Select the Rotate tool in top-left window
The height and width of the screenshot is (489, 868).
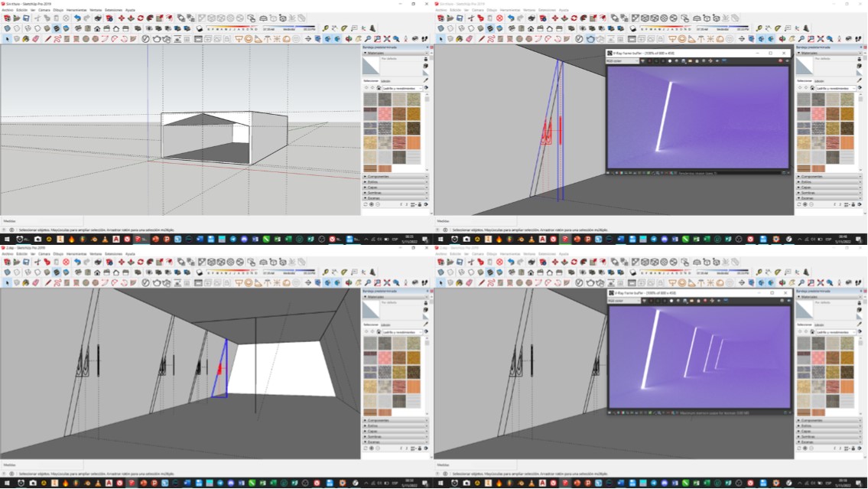[x=140, y=18]
